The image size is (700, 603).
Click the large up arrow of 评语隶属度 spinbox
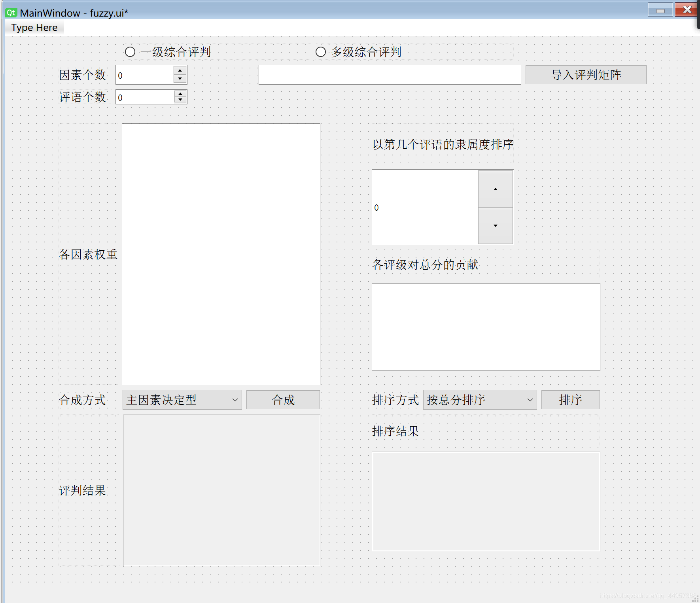[495, 189]
